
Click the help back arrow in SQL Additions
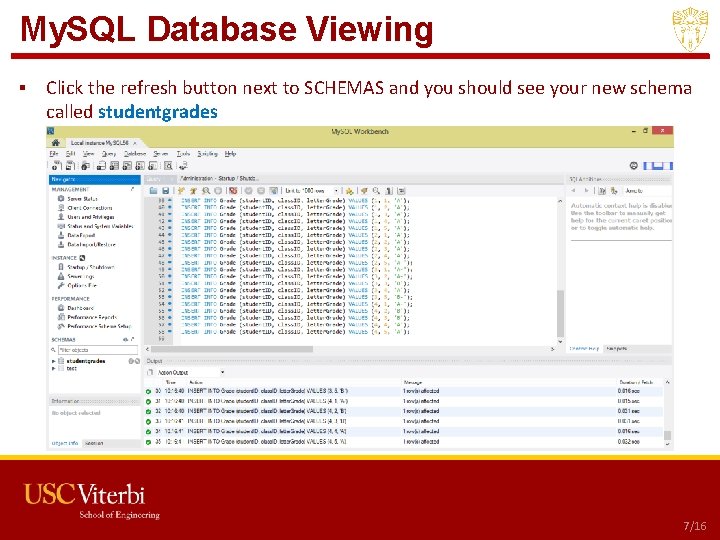[x=574, y=191]
